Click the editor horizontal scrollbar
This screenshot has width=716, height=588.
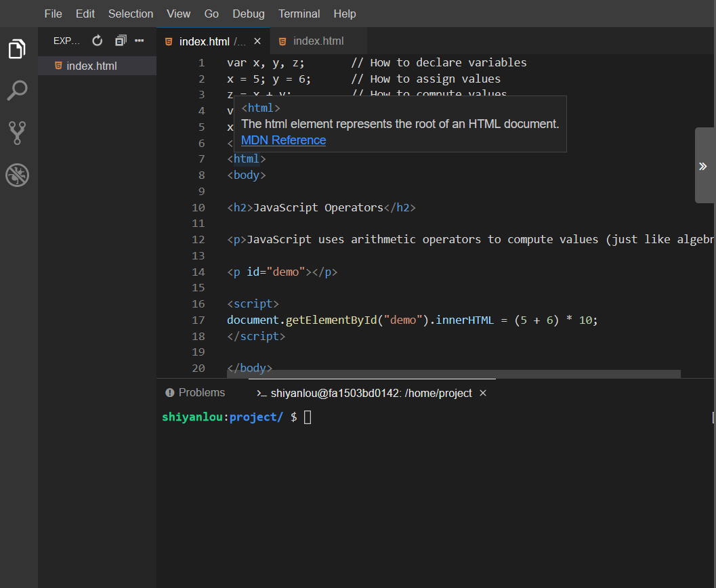[x=454, y=374]
